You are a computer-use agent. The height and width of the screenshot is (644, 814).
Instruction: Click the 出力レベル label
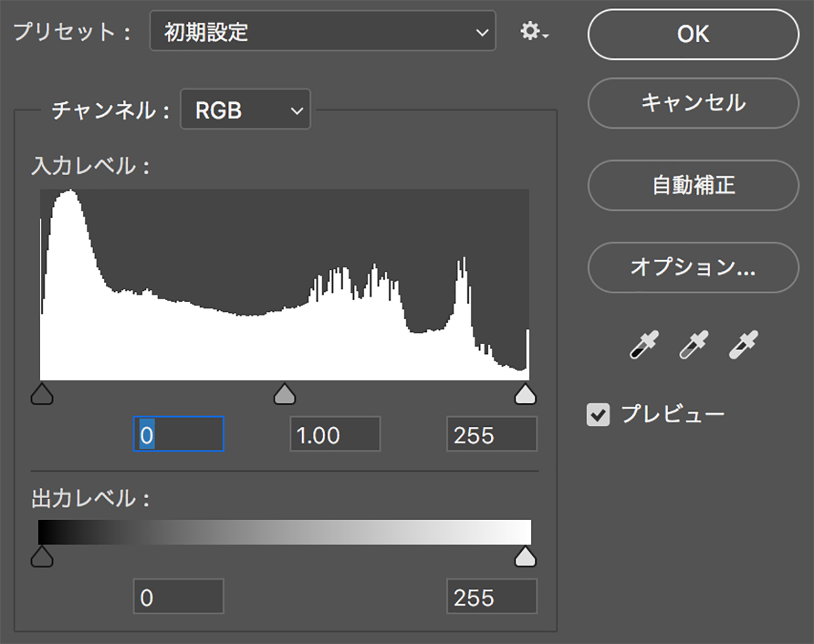pos(90,499)
